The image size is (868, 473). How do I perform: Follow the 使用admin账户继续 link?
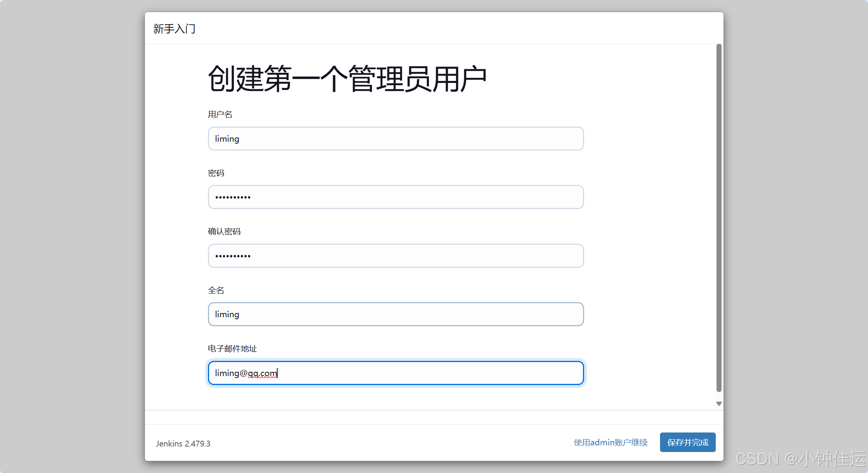611,443
